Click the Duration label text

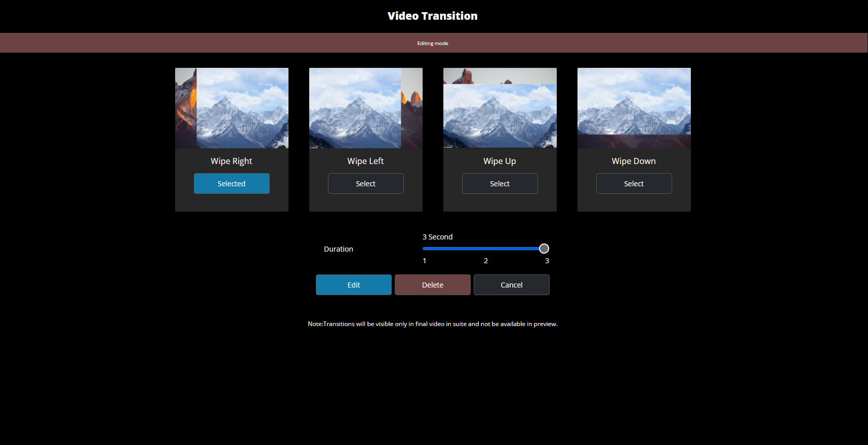pos(338,249)
